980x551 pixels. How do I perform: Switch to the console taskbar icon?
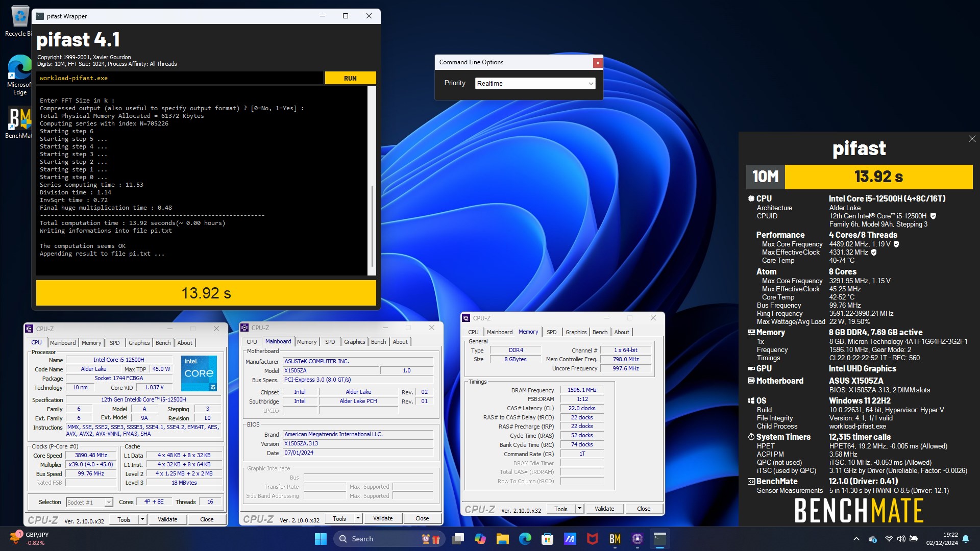[660, 539]
